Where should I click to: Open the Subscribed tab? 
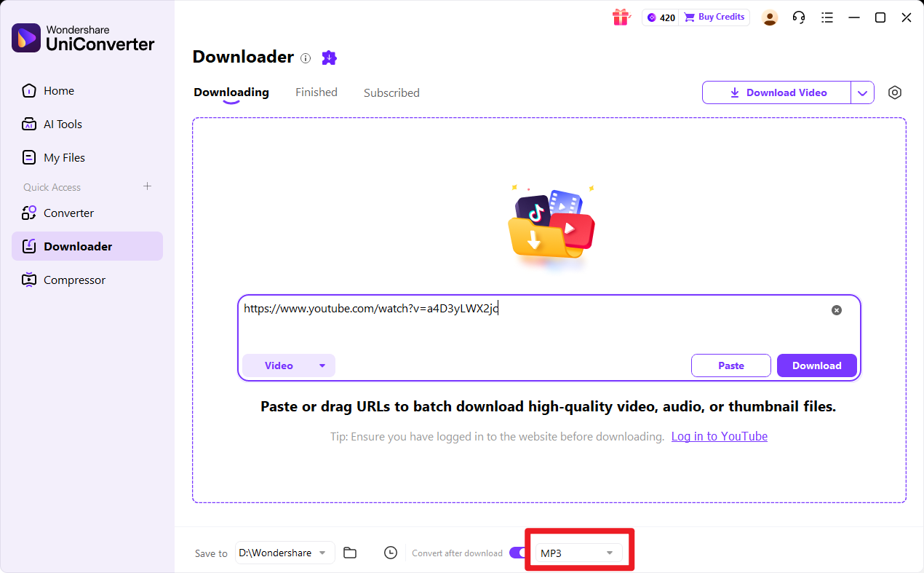pos(391,92)
